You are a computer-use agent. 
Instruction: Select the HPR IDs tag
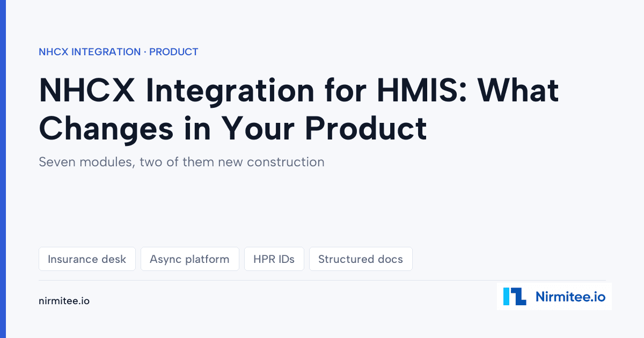[x=274, y=259]
